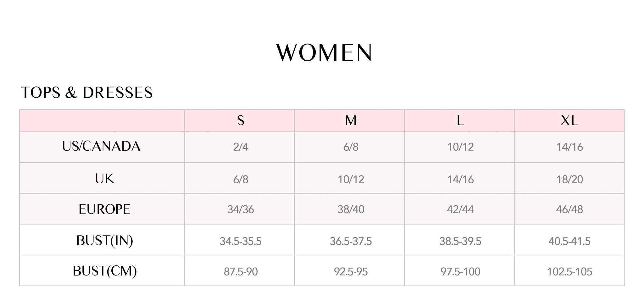644x305 pixels.
Task: Click the bust centimeters 97.5-100 cell
Action: click(x=460, y=272)
